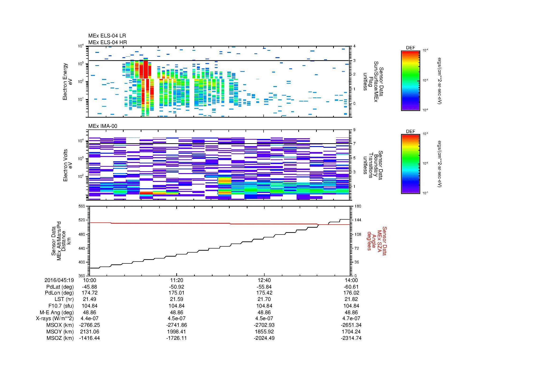Click the 'MEx ELS-04 HR' panel title
The image size is (555, 392).
point(107,42)
